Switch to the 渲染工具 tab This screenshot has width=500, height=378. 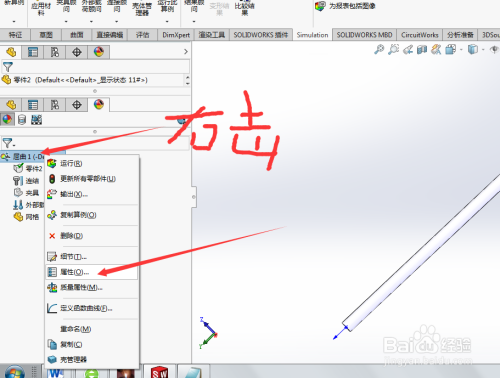point(212,35)
